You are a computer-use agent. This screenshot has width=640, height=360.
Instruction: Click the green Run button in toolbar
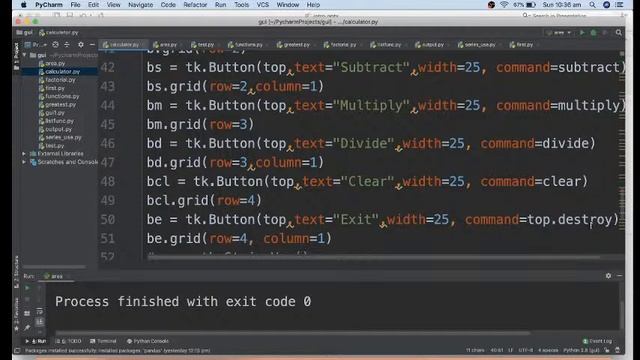pos(582,33)
